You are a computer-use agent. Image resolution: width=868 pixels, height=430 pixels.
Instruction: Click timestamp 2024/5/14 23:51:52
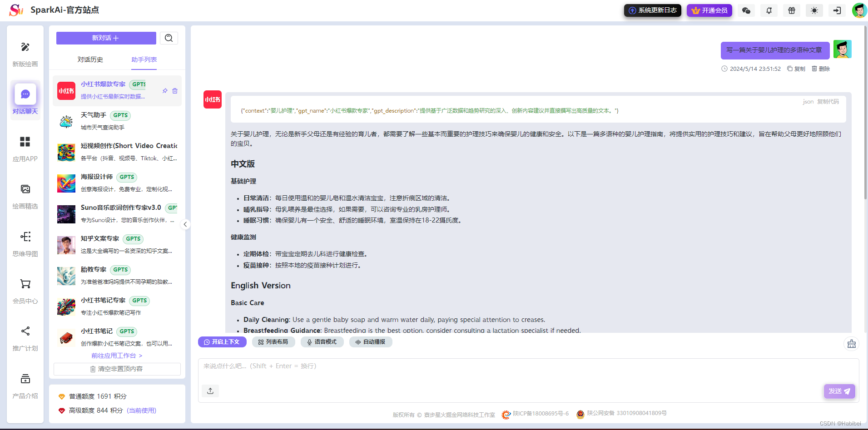coord(755,69)
